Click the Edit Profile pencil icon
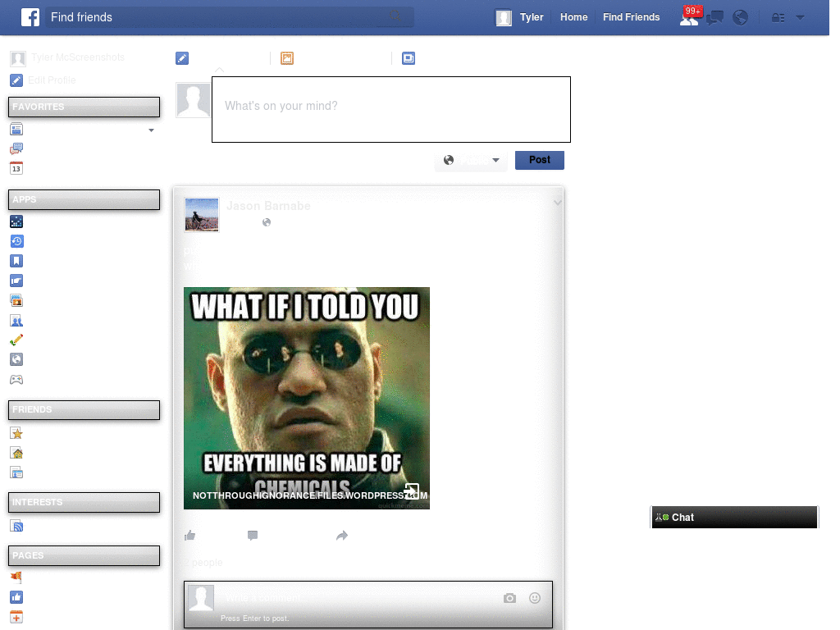 (16, 80)
